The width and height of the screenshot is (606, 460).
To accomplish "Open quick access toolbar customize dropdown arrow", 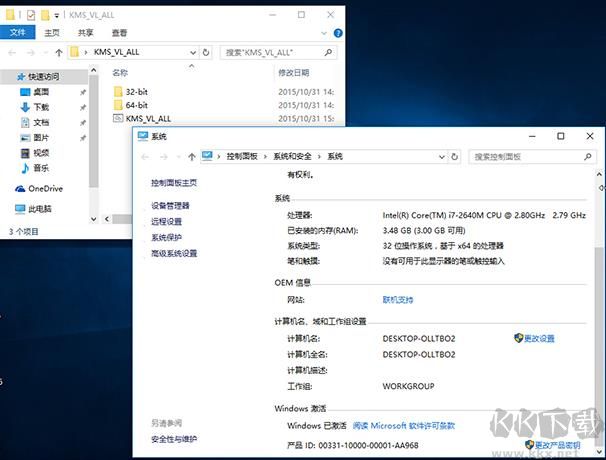I will coord(56,15).
